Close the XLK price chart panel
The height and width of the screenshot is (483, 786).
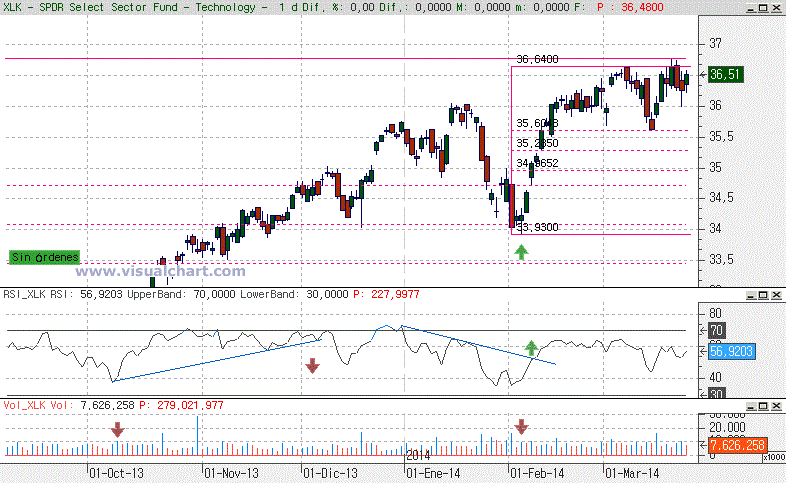point(776,8)
